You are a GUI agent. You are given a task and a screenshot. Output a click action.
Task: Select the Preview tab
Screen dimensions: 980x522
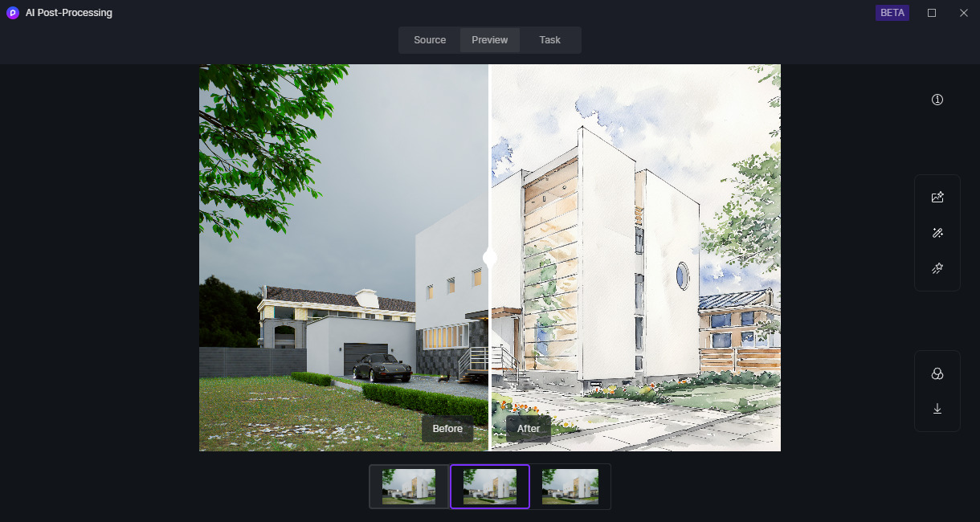click(x=490, y=40)
